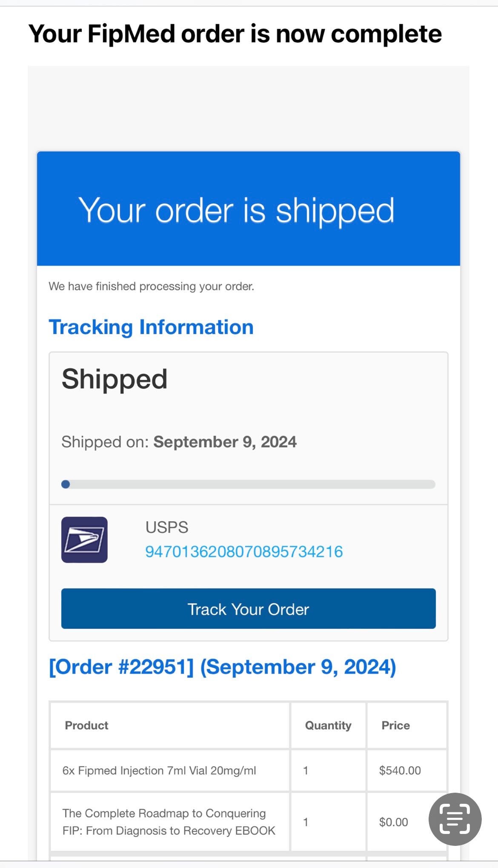Screen dimensions: 498x868
Task: Tap the USPS carrier name label
Action: tap(166, 528)
